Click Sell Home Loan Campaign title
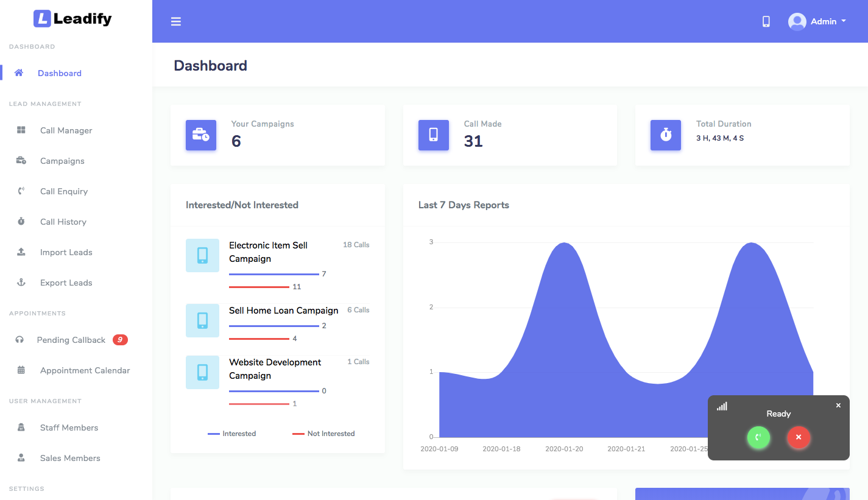This screenshot has width=868, height=500. click(x=284, y=311)
